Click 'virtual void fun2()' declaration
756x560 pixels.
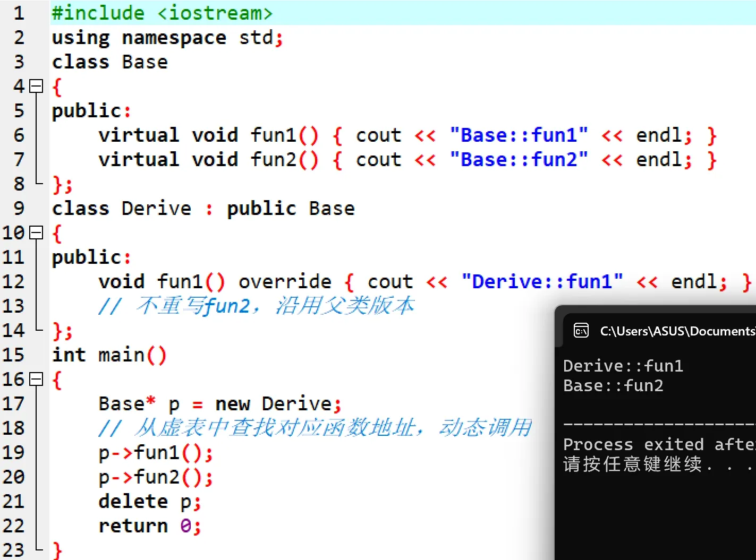208,160
